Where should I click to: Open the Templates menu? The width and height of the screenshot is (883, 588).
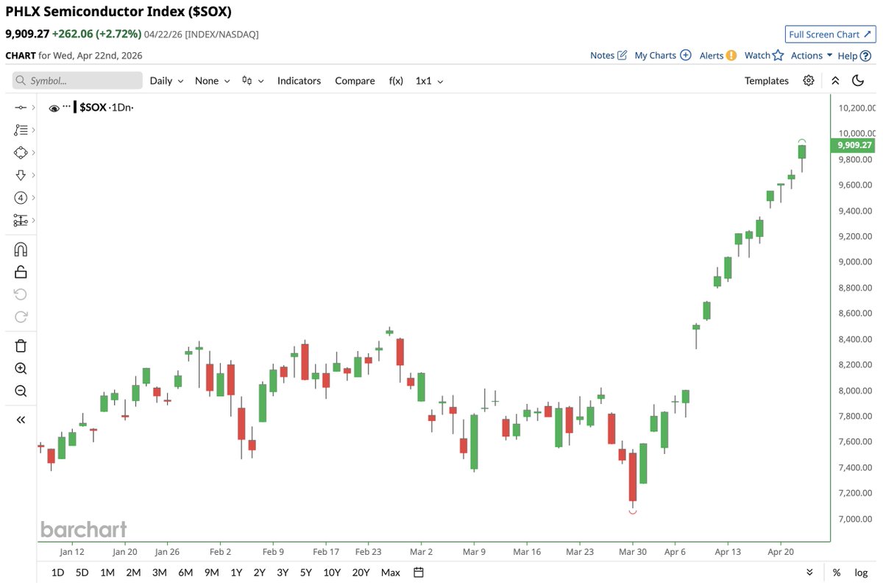[767, 81]
